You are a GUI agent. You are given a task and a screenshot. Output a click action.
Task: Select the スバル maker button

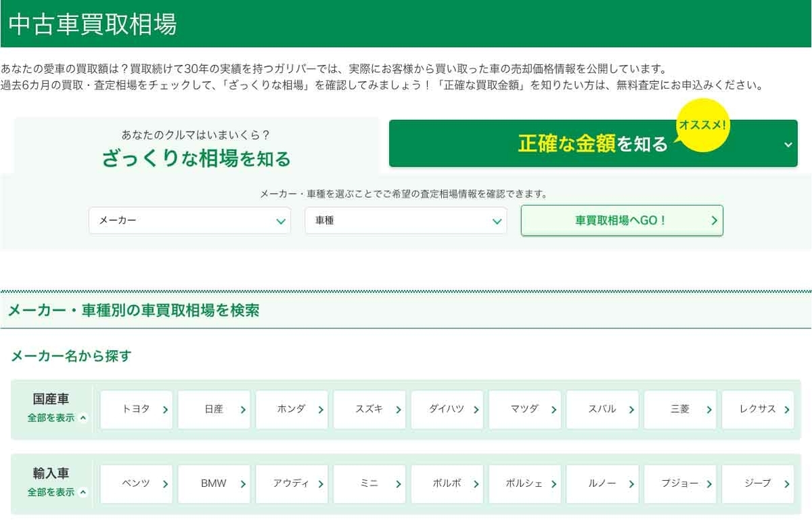[602, 410]
